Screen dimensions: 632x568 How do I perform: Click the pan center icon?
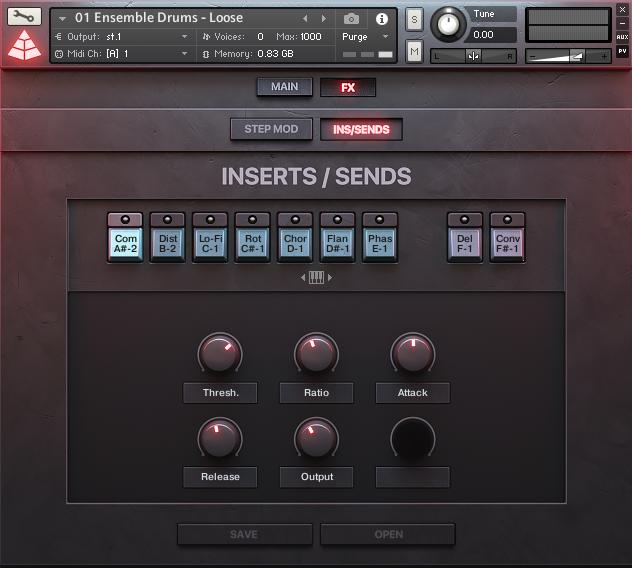[473, 56]
